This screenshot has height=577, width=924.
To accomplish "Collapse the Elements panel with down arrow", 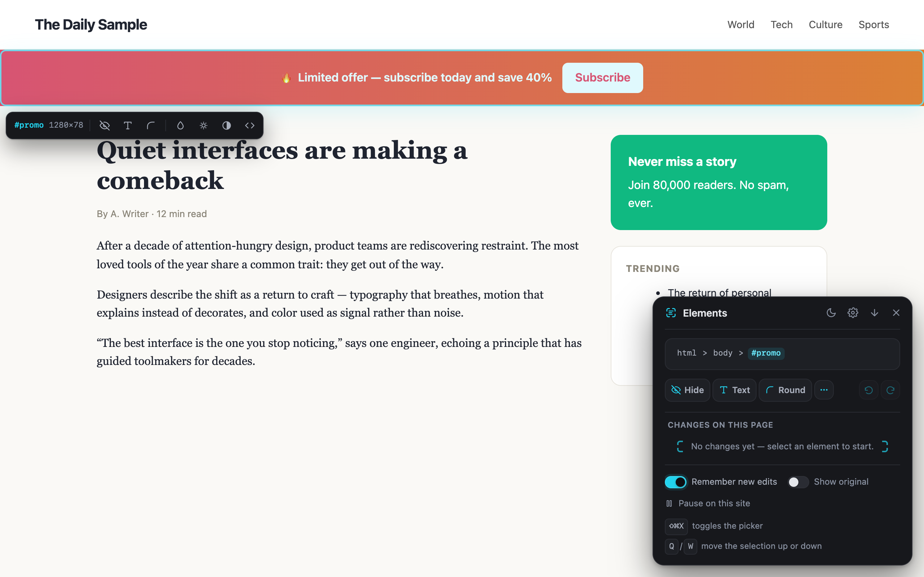I will tap(874, 313).
